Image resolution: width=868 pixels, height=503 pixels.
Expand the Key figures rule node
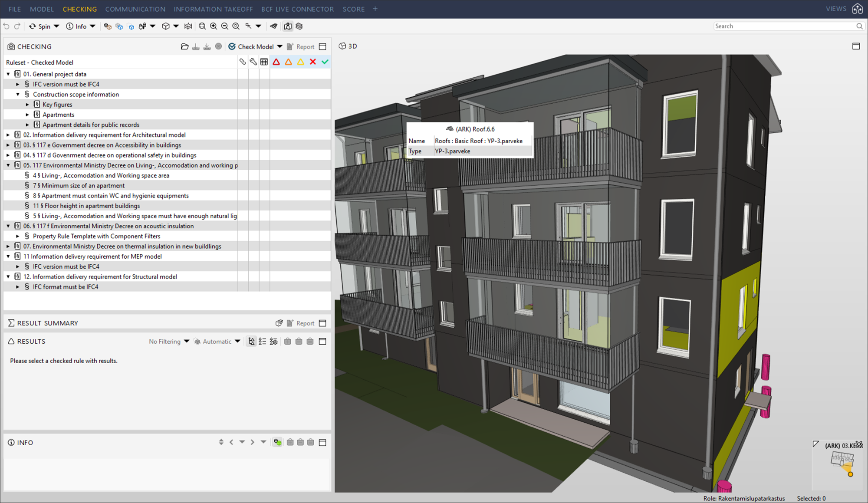[27, 105]
